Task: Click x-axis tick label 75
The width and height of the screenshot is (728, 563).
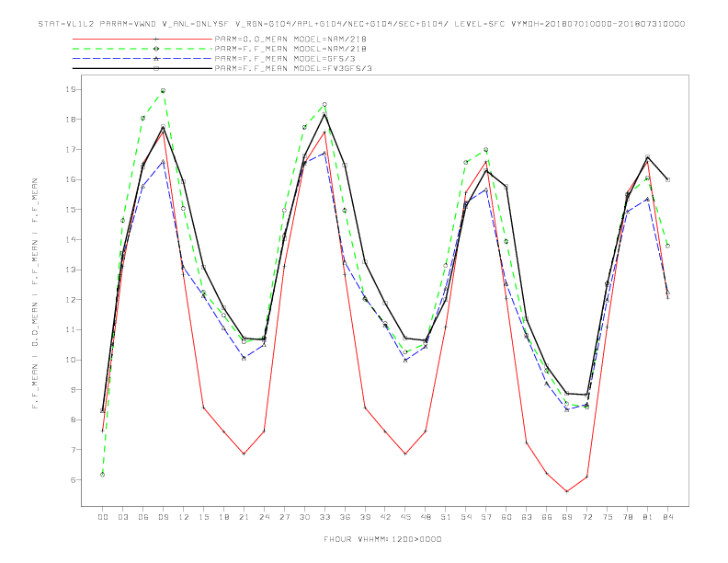Action: (x=608, y=517)
